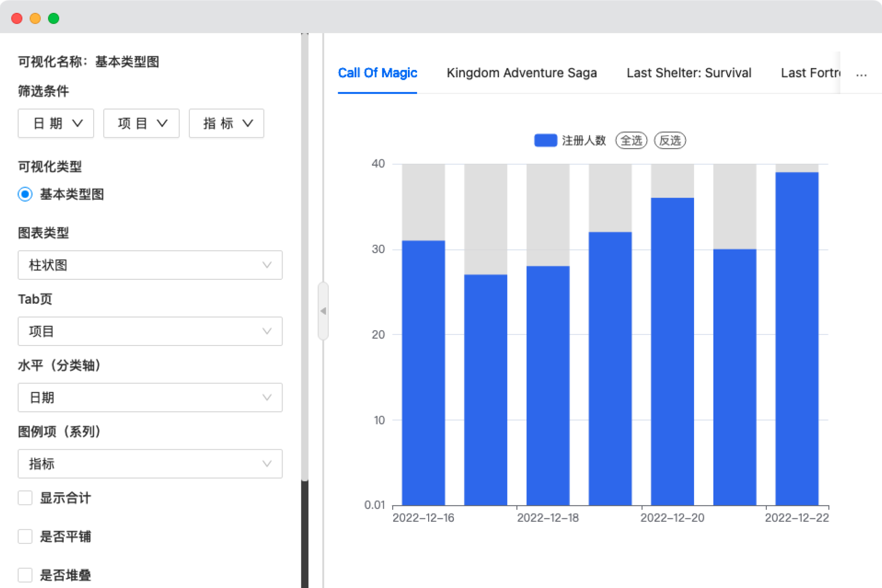This screenshot has width=882, height=588.
Task: Switch to Kingdom Adventure Saga tab
Action: (x=522, y=73)
